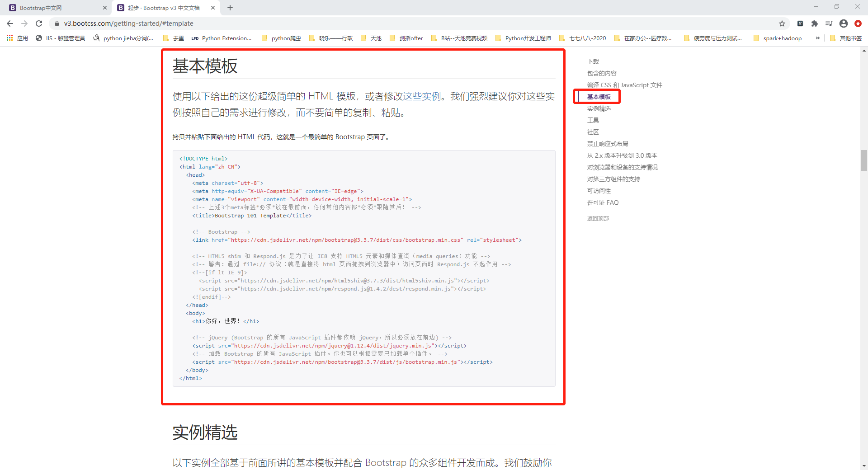Open the 晓乐——行政 bookmark folder
Viewport: 868px width, 470px height.
(330, 38)
